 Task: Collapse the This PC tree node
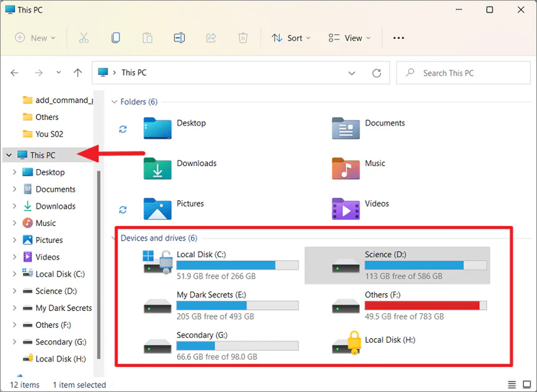[x=9, y=155]
